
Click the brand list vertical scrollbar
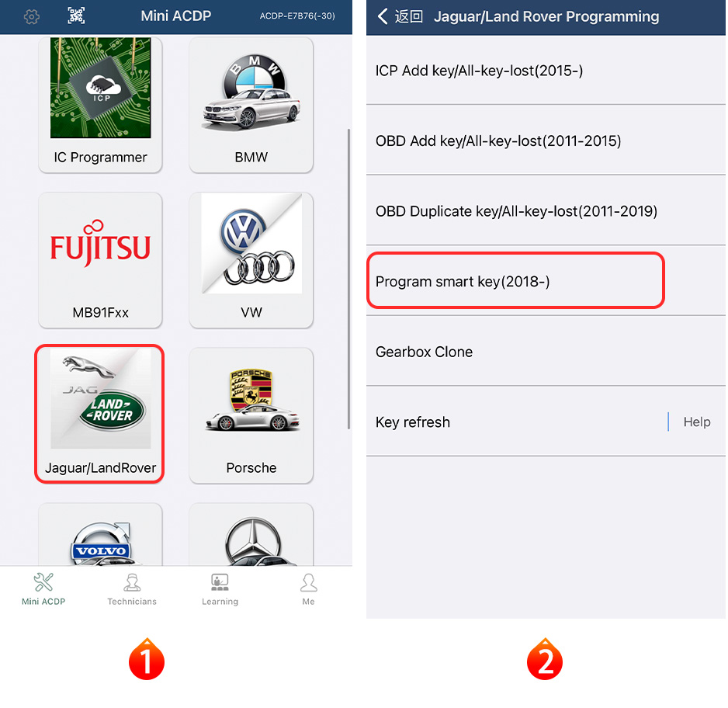[x=348, y=279]
